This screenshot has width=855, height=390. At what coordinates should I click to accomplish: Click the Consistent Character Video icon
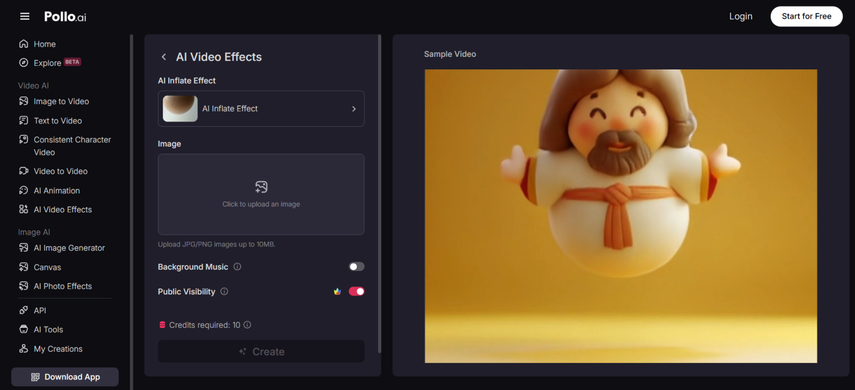(x=23, y=140)
